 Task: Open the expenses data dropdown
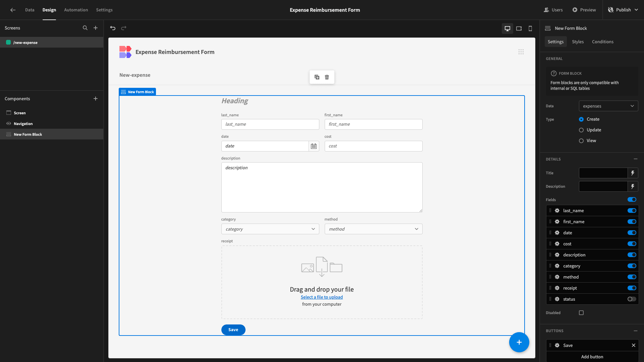point(608,106)
